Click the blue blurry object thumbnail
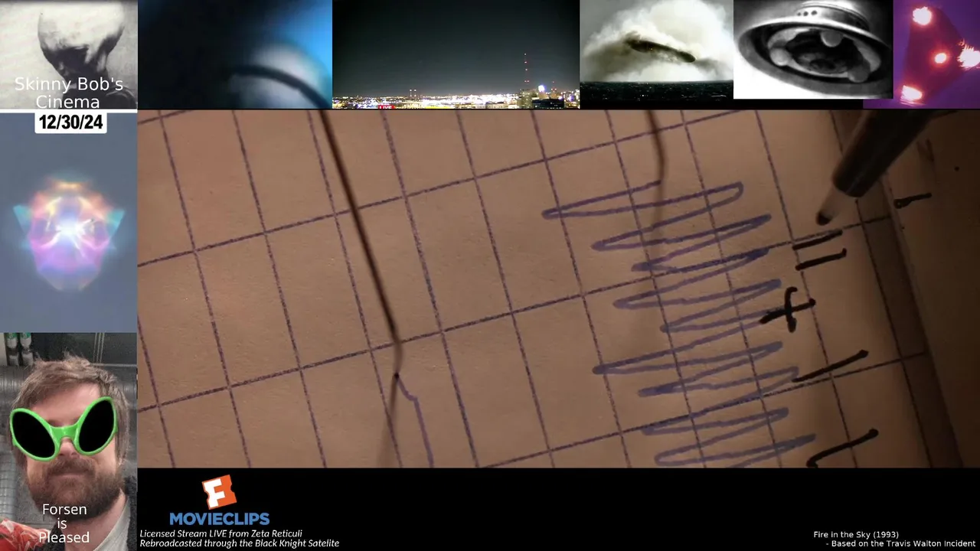This screenshot has height=551, width=980. (x=235, y=54)
